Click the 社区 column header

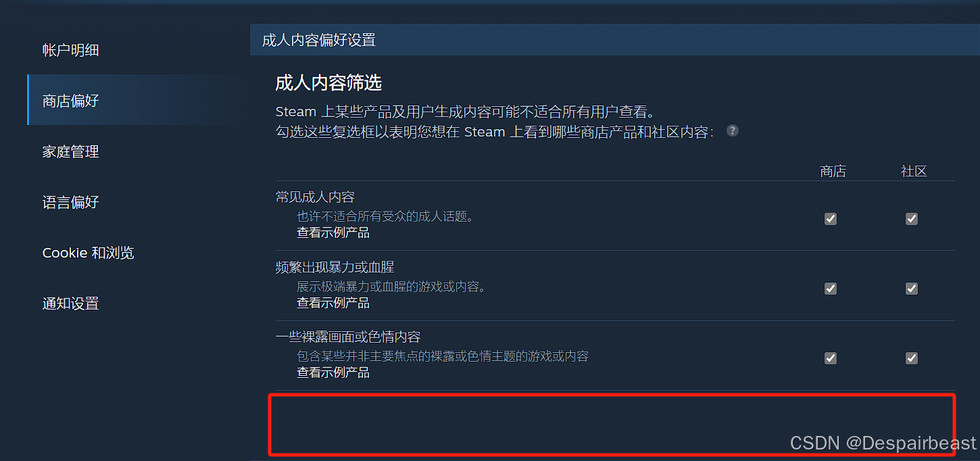(914, 172)
